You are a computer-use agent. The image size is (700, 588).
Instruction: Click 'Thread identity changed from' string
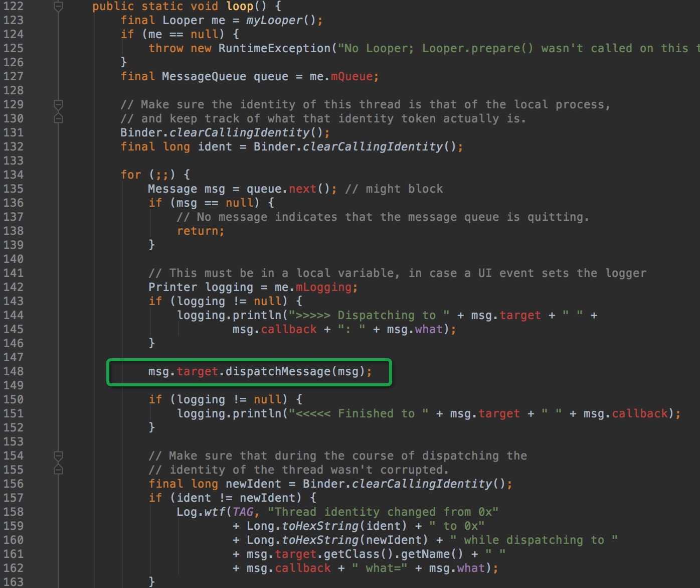(x=383, y=512)
